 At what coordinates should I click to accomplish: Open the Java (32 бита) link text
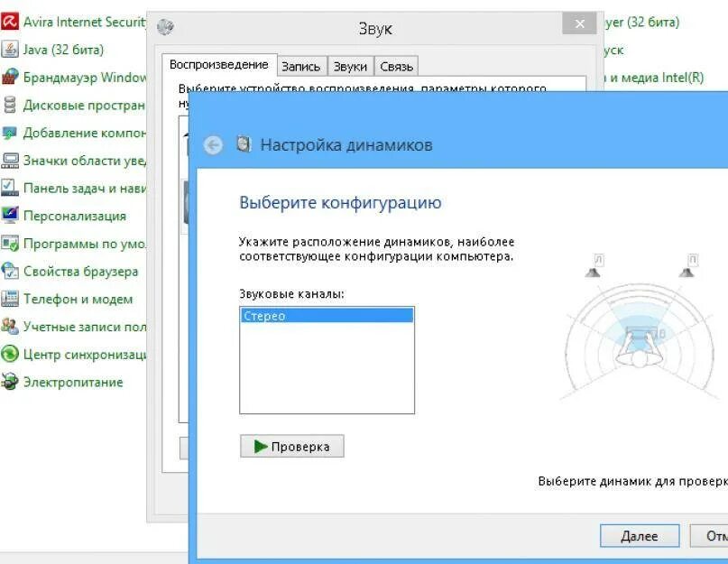[64, 50]
